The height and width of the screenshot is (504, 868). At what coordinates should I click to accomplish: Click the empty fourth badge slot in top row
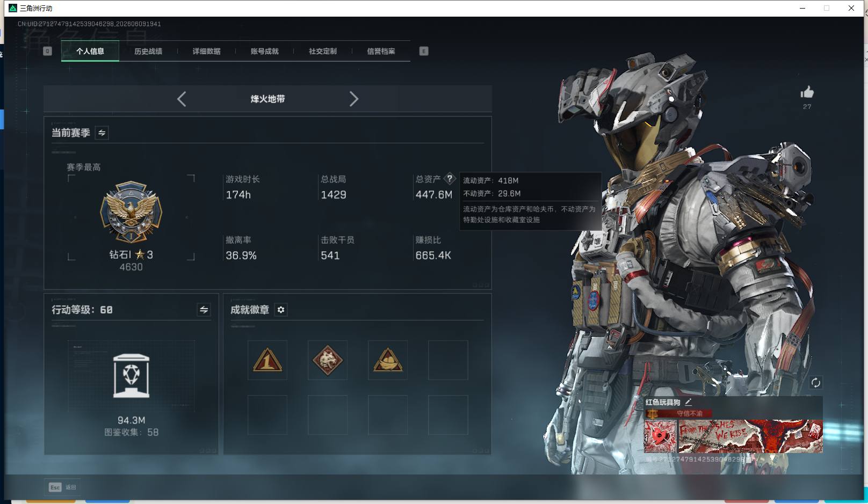[x=448, y=360]
